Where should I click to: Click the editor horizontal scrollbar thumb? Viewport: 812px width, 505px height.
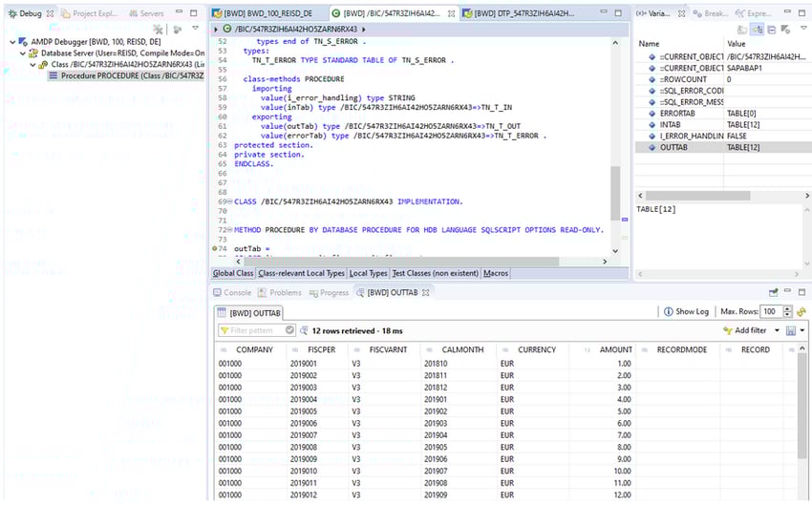click(x=401, y=262)
